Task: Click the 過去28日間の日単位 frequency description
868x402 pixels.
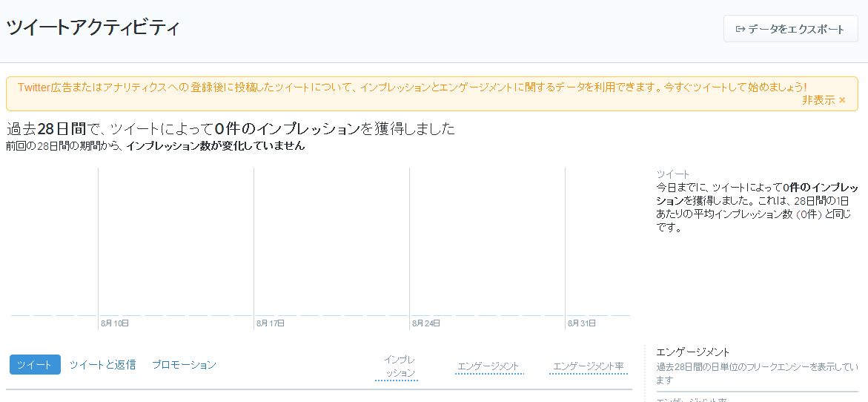Action: pyautogui.click(x=757, y=373)
